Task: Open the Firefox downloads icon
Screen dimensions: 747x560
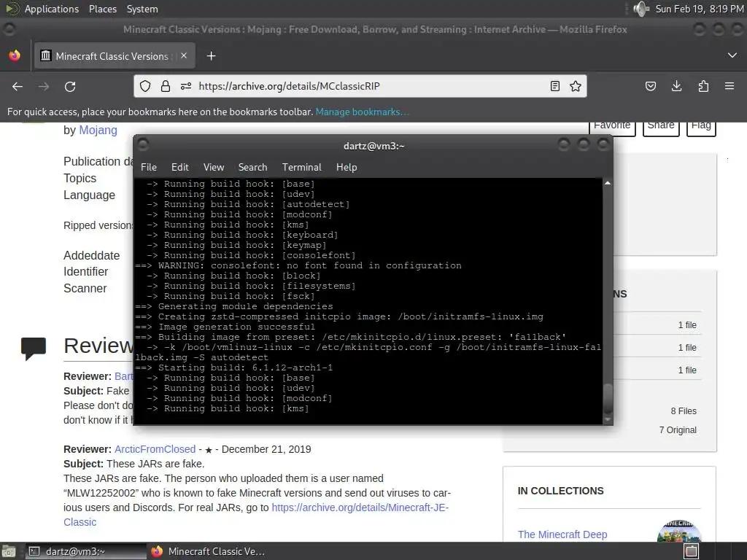Action: pyautogui.click(x=676, y=86)
